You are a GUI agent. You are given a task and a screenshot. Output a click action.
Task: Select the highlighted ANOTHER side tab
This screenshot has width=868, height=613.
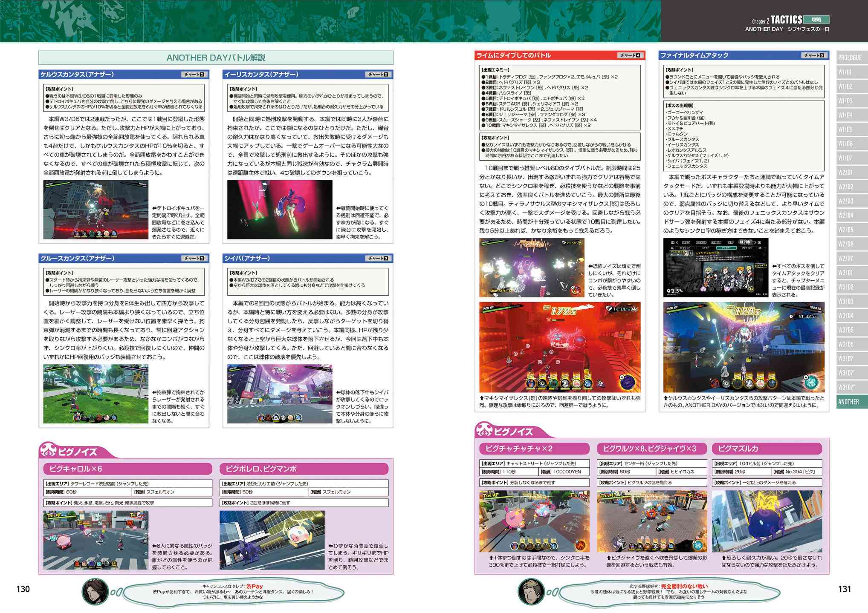point(850,402)
